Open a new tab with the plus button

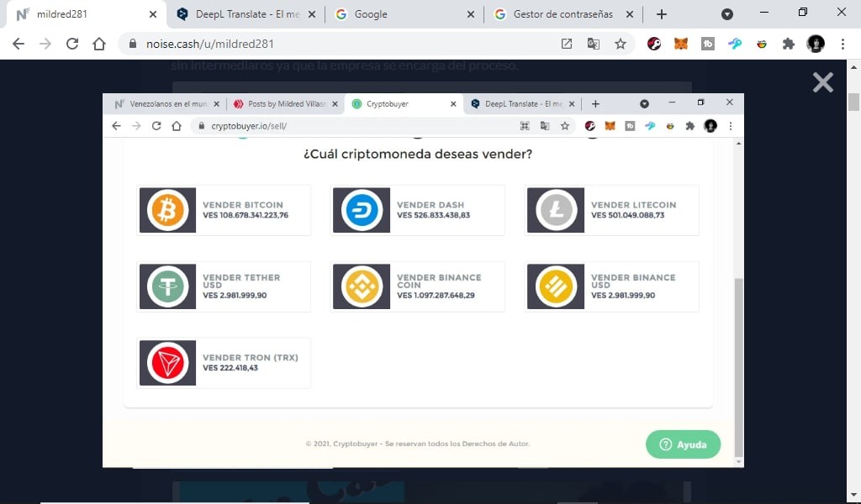[x=662, y=14]
